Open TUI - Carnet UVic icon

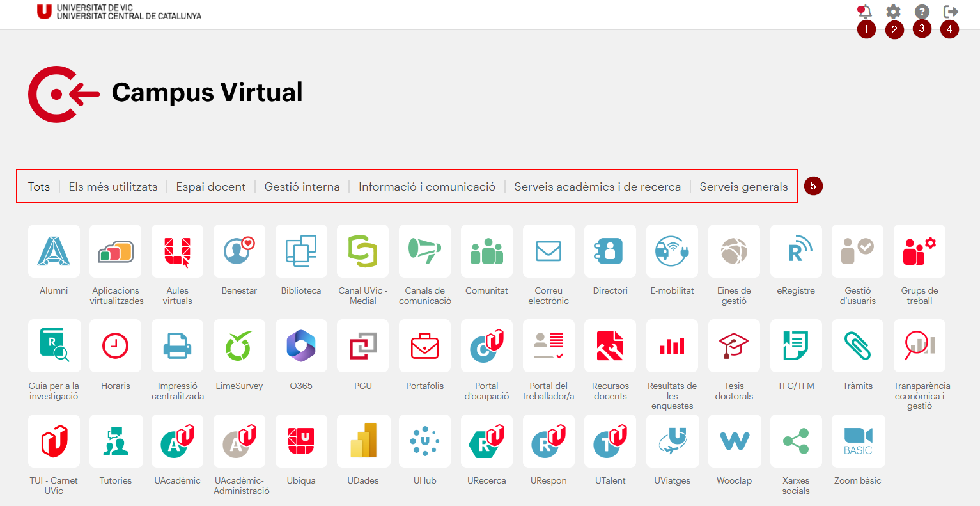click(x=54, y=441)
